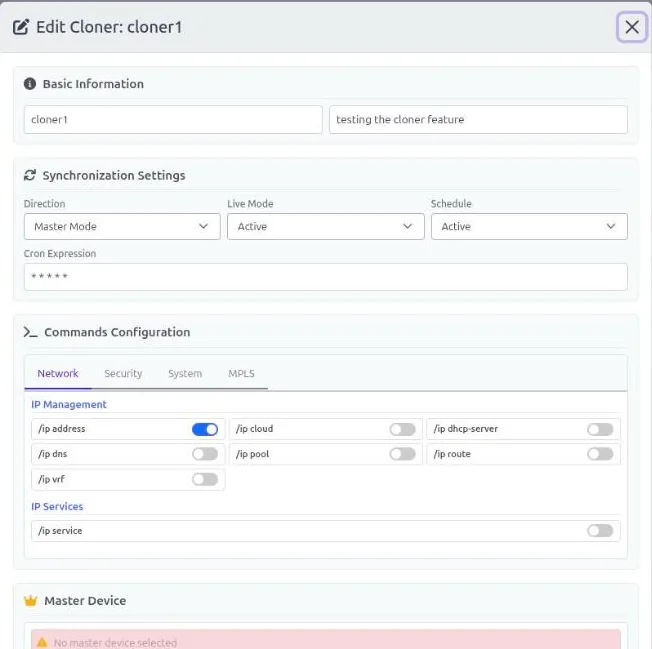652x649 pixels.
Task: Click the 'IP Services' heading
Action: click(x=57, y=506)
